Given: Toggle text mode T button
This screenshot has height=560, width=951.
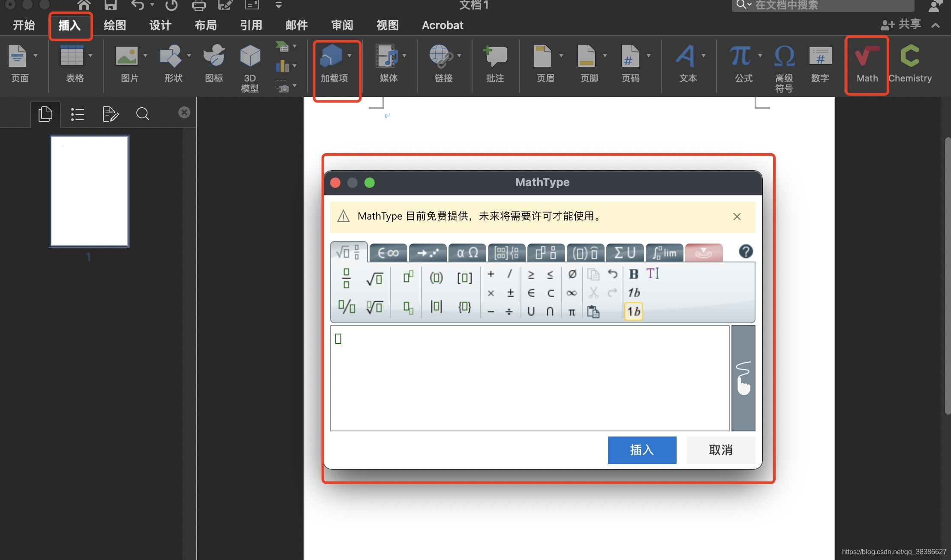Looking at the screenshot, I should [x=652, y=274].
